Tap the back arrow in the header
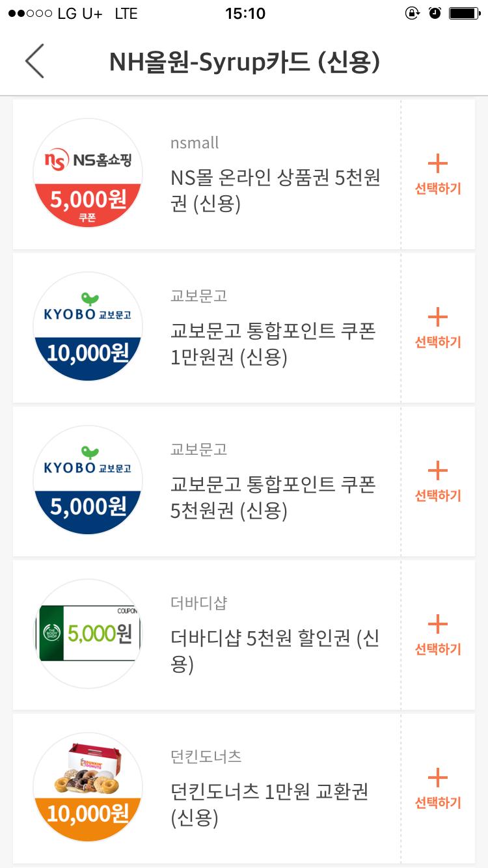The image size is (488, 868). (x=34, y=62)
